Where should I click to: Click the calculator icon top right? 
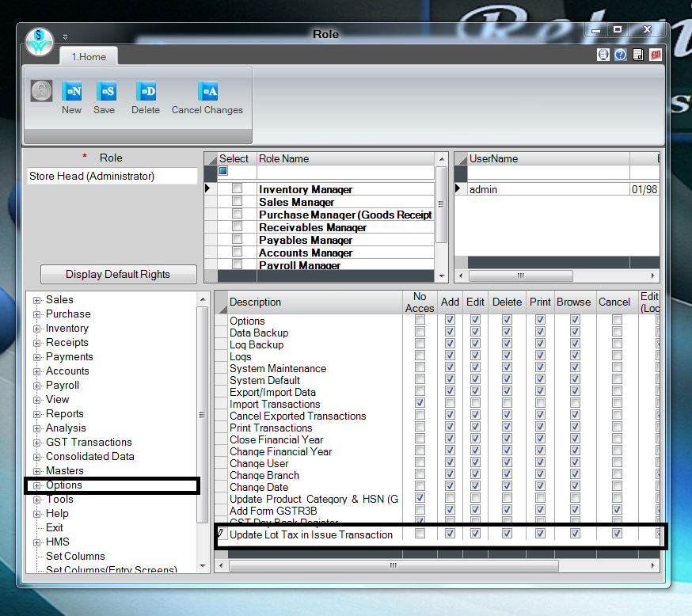click(x=637, y=55)
